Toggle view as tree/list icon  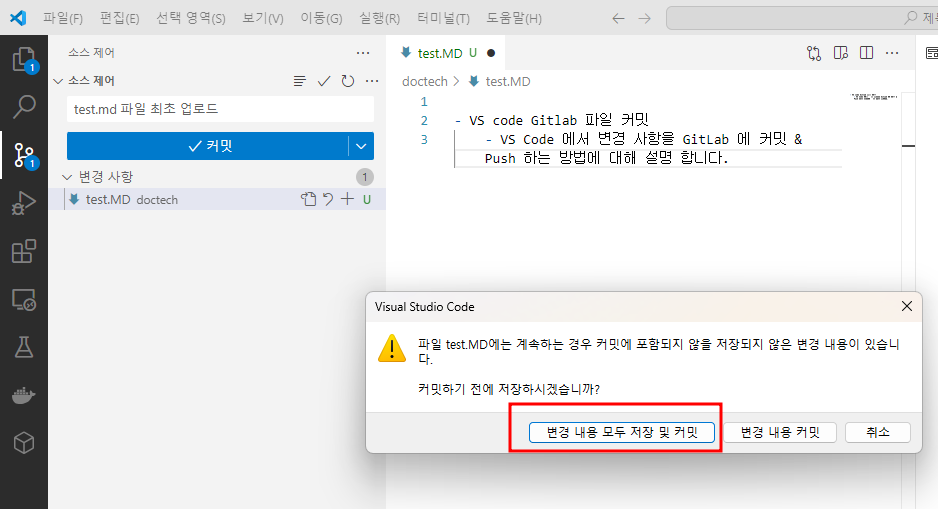click(x=300, y=81)
